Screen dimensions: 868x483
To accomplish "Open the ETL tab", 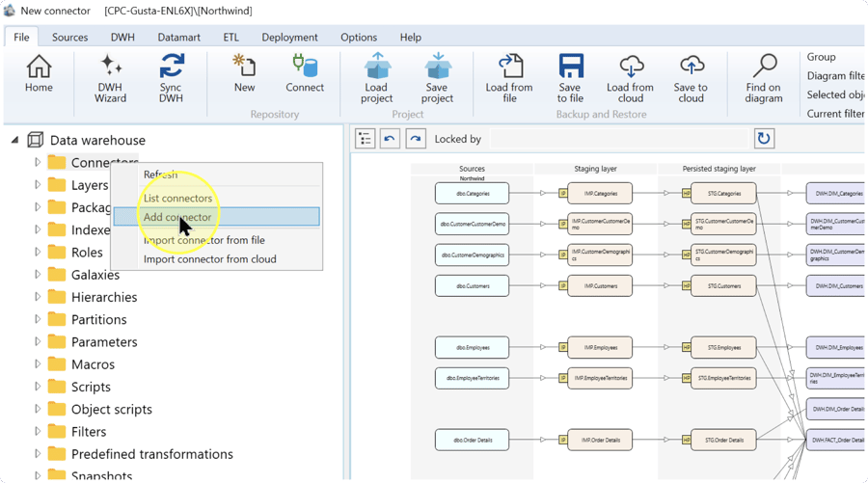I will click(231, 37).
